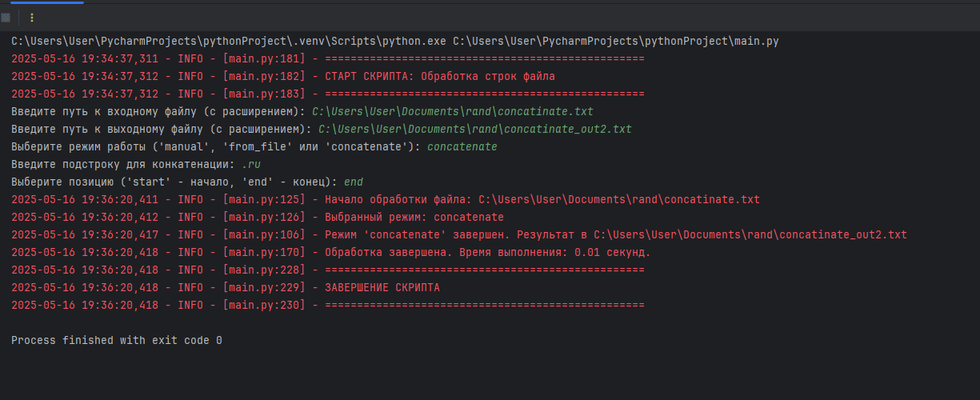The height and width of the screenshot is (400, 980).
Task: Click the square icon left of the three-dots menu
Action: [x=6, y=17]
